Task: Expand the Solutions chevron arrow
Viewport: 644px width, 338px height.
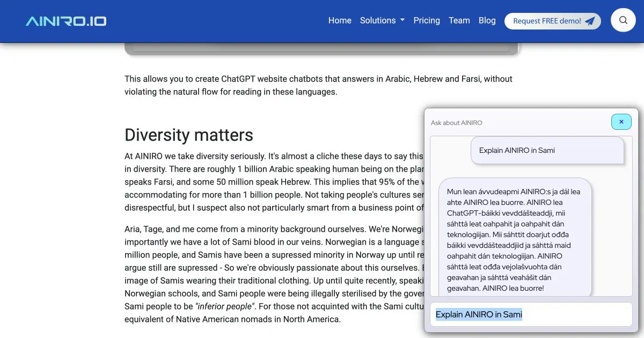Action: tap(402, 20)
